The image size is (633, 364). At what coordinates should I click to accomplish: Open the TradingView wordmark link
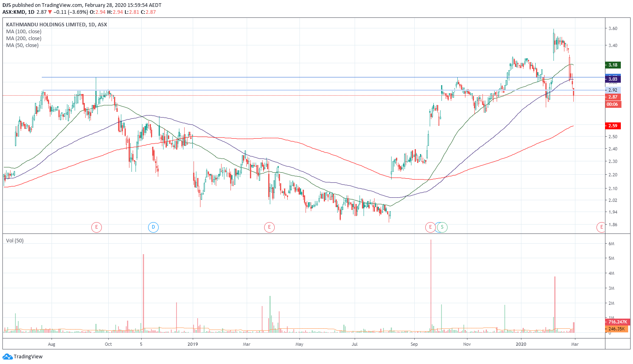coord(28,357)
